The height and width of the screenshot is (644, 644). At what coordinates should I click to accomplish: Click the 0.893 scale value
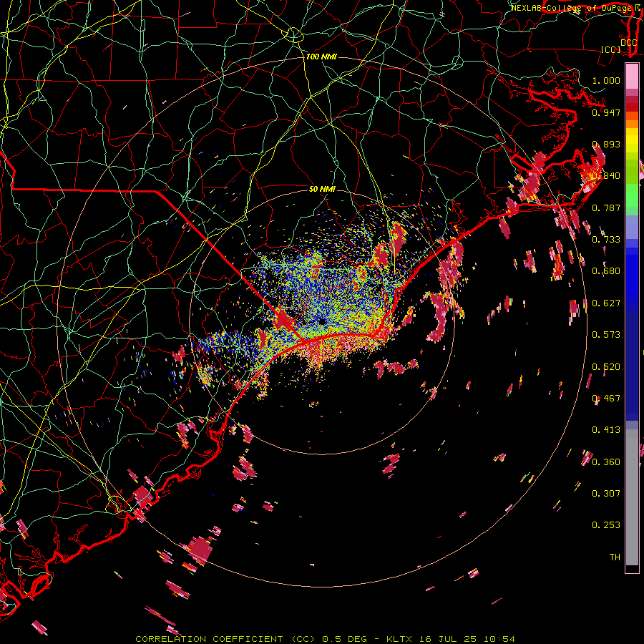pos(606,144)
